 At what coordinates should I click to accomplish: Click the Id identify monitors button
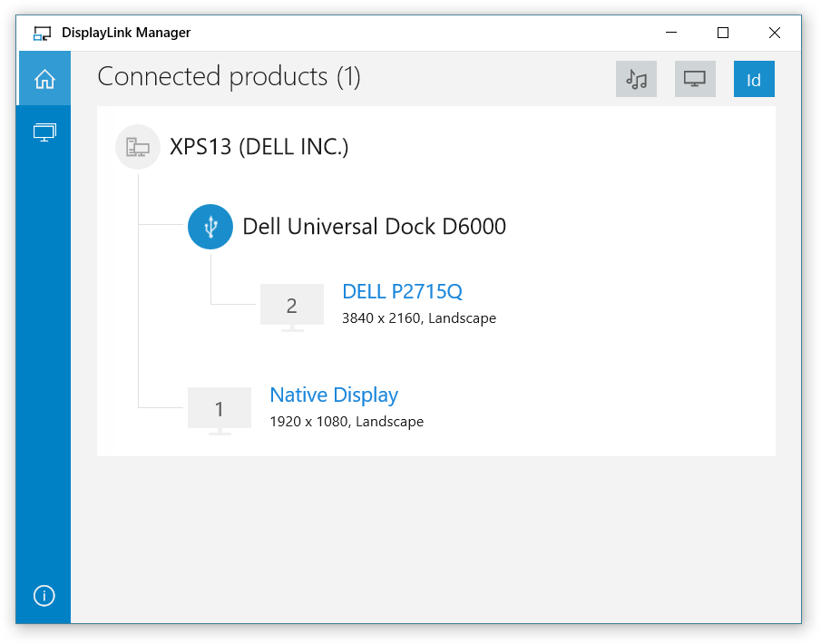point(754,79)
